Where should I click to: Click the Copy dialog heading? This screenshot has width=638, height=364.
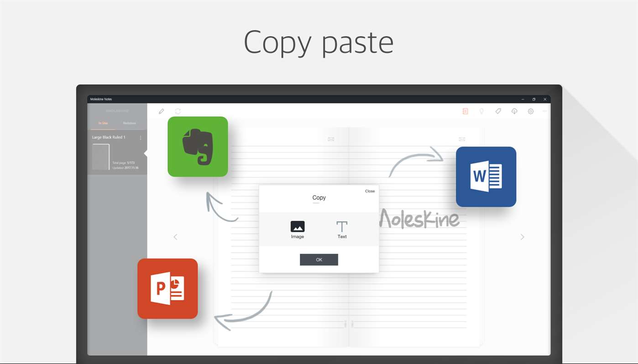click(319, 198)
